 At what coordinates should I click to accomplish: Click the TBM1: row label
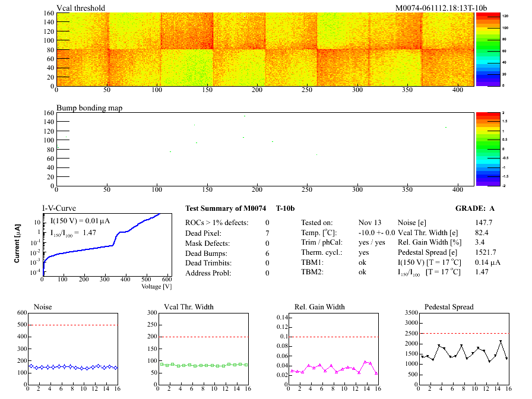[x=312, y=262]
